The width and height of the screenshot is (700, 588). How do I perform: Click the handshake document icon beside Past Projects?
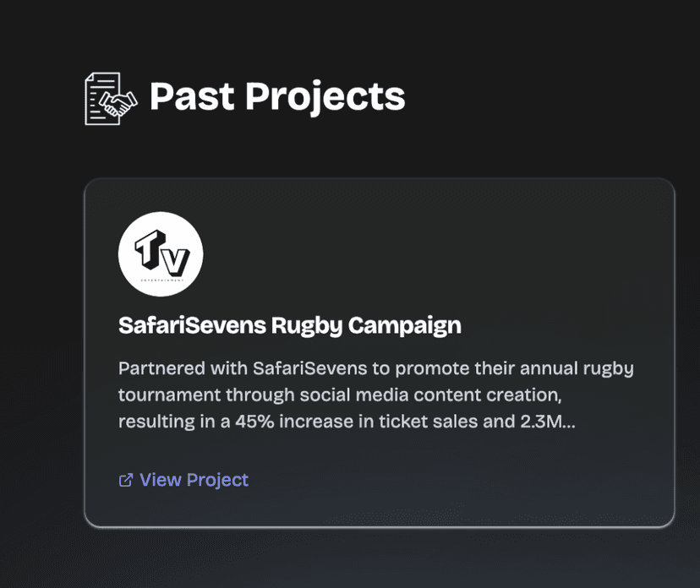click(x=111, y=99)
